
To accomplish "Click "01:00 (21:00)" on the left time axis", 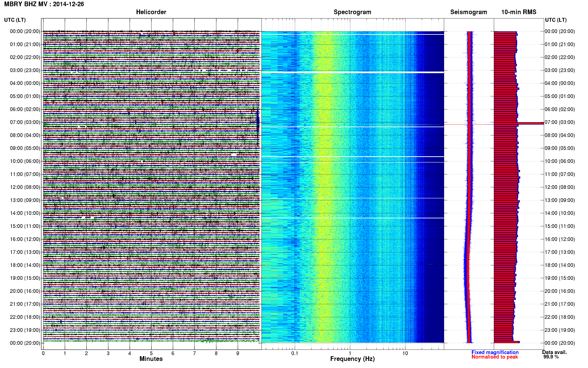I will pos(25,44).
